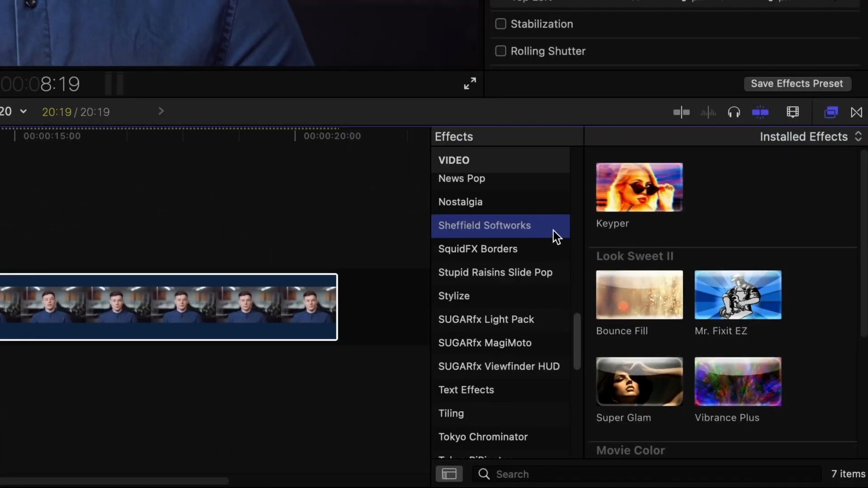Select SquidFX Borders from effects list
Screen dimensions: 868x488
point(477,249)
